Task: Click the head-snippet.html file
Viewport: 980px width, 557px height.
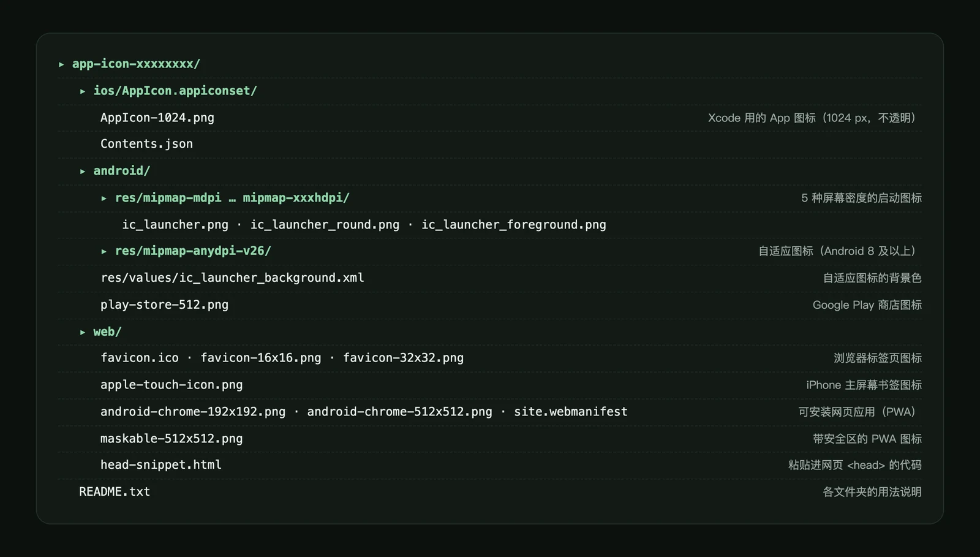Action: coord(161,465)
